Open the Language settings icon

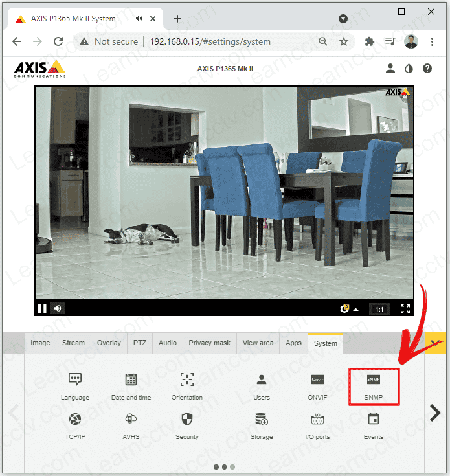click(x=75, y=380)
